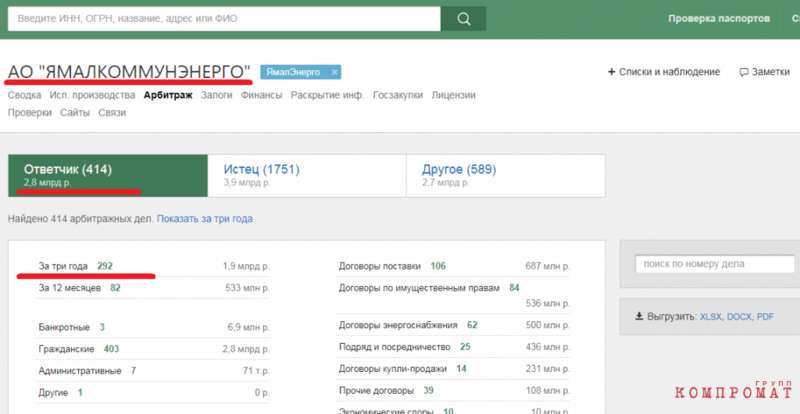The image size is (800, 414).
Task: Filter by За три года 292
Action: tap(76, 266)
